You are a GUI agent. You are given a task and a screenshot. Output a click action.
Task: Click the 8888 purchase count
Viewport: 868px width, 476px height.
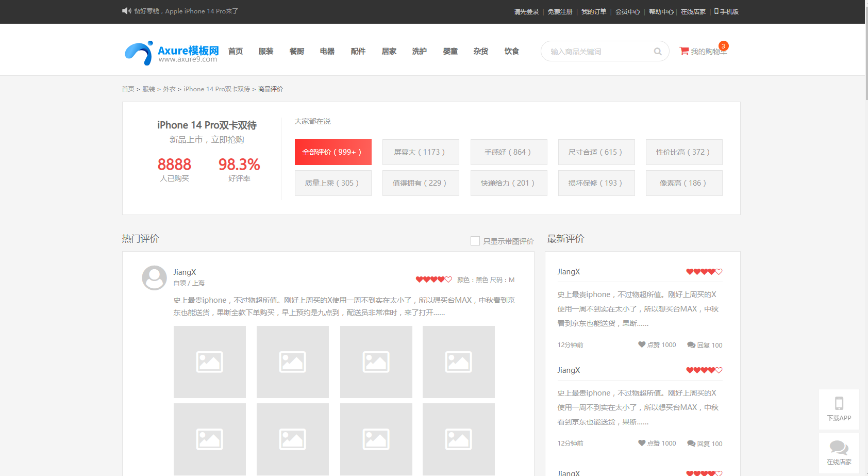point(174,165)
